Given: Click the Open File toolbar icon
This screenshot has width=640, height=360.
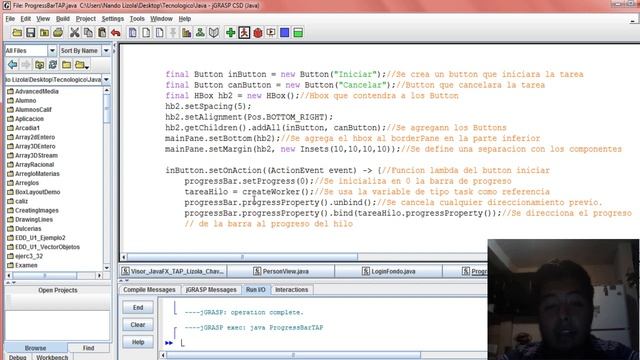Looking at the screenshot, I should tap(17, 33).
